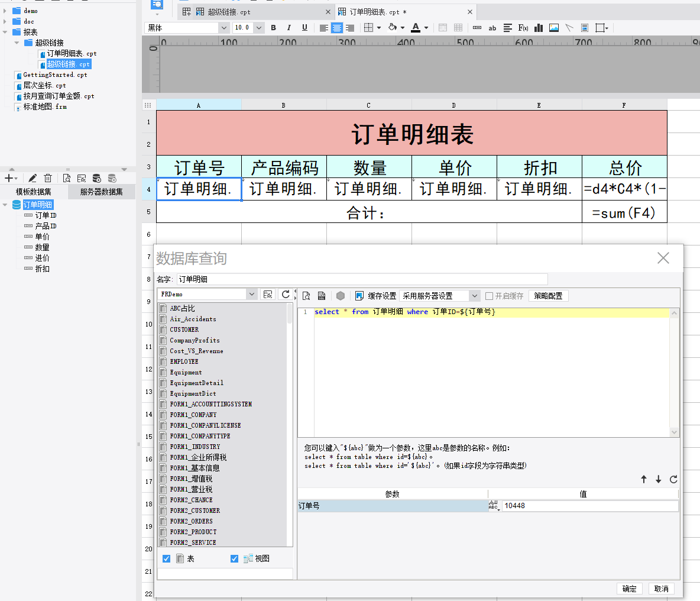Expand the doc folder in the file tree
The width and height of the screenshot is (700, 601).
pos(5,21)
